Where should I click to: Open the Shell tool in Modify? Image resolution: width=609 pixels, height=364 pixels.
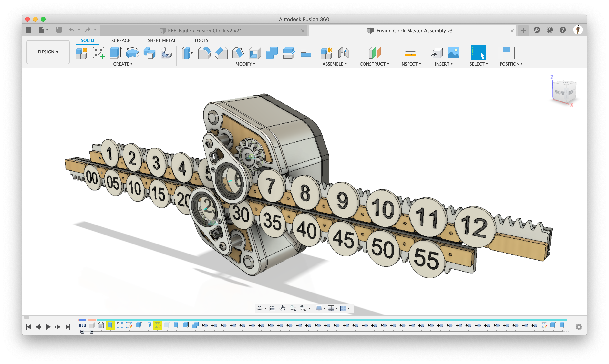click(255, 53)
